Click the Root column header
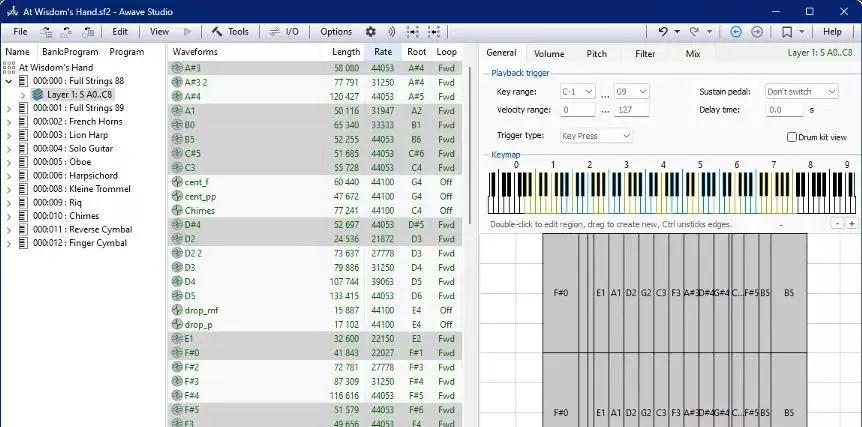 tap(416, 52)
